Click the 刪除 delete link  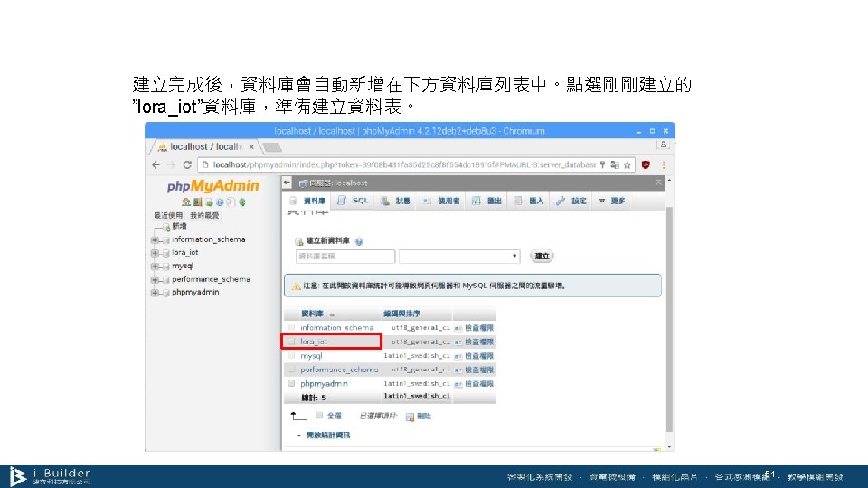coord(423,416)
